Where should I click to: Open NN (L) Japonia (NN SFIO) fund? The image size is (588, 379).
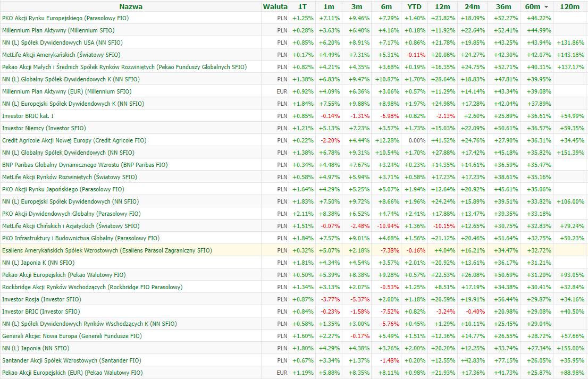click(x=36, y=348)
